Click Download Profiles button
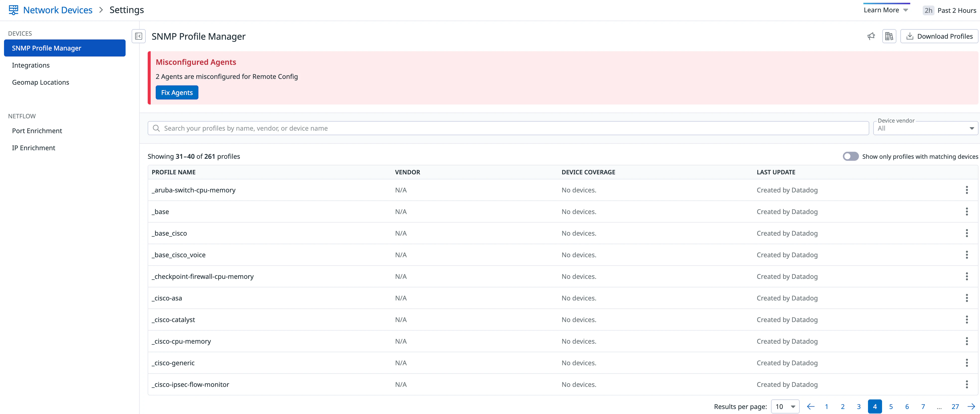The height and width of the screenshot is (414, 980). pyautogui.click(x=939, y=36)
